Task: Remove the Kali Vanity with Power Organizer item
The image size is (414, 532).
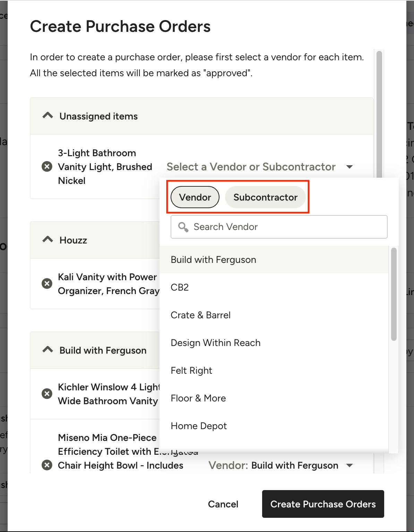Action: tap(47, 284)
